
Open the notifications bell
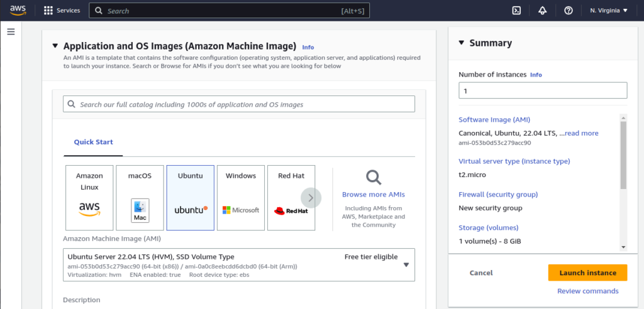click(542, 11)
